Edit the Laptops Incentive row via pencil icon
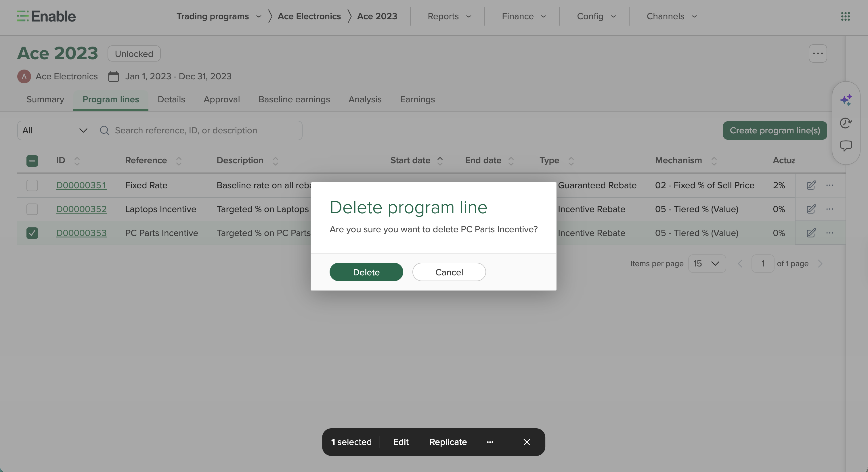The width and height of the screenshot is (868, 472). tap(811, 209)
